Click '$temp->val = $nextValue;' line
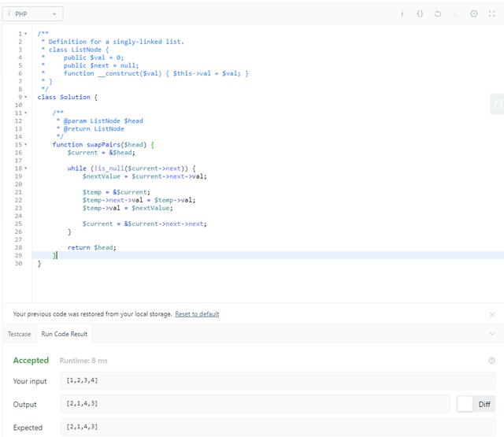The image size is (504, 437). 128,208
